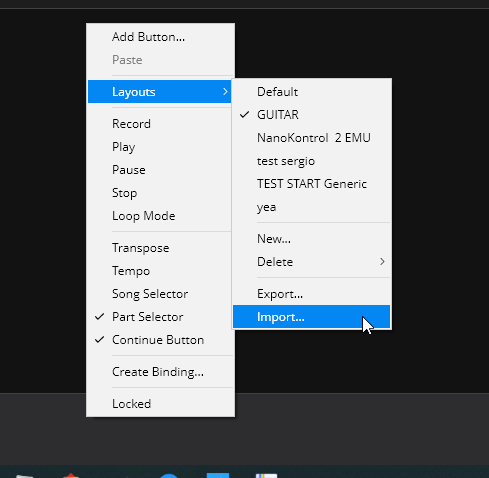Select the checked GUITAR layout

(x=311, y=115)
